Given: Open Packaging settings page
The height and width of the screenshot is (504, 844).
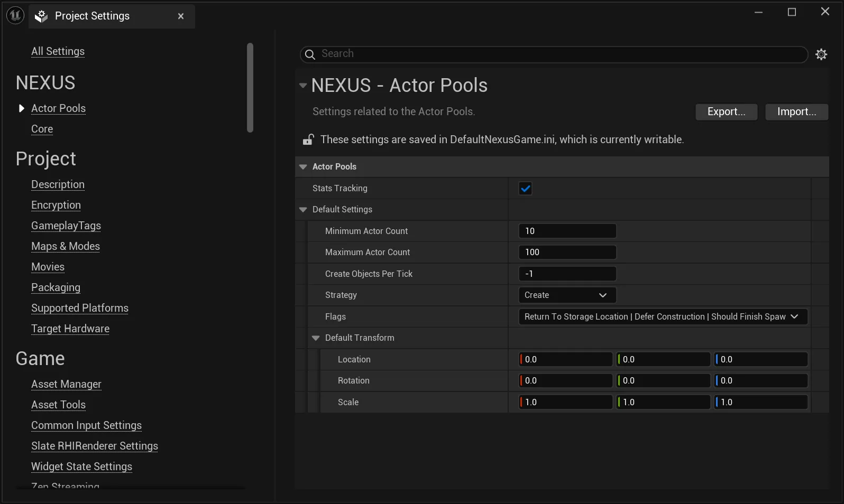Looking at the screenshot, I should tap(56, 287).
